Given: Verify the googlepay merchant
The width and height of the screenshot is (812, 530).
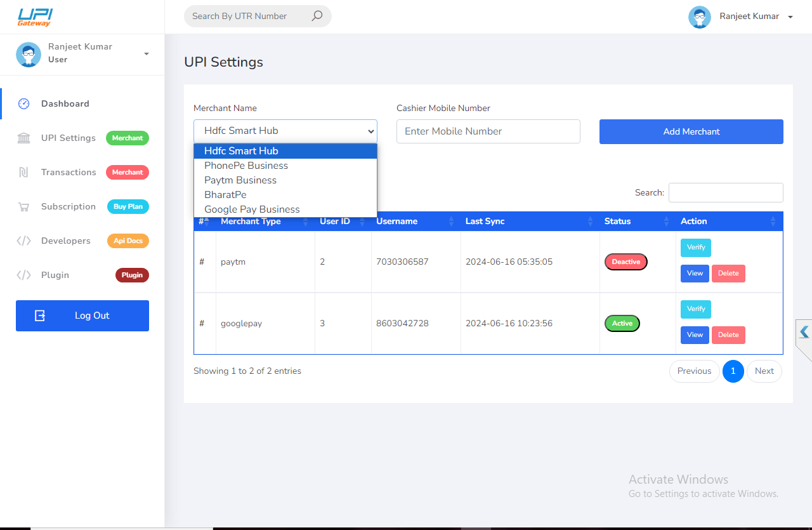Looking at the screenshot, I should click(x=696, y=309).
